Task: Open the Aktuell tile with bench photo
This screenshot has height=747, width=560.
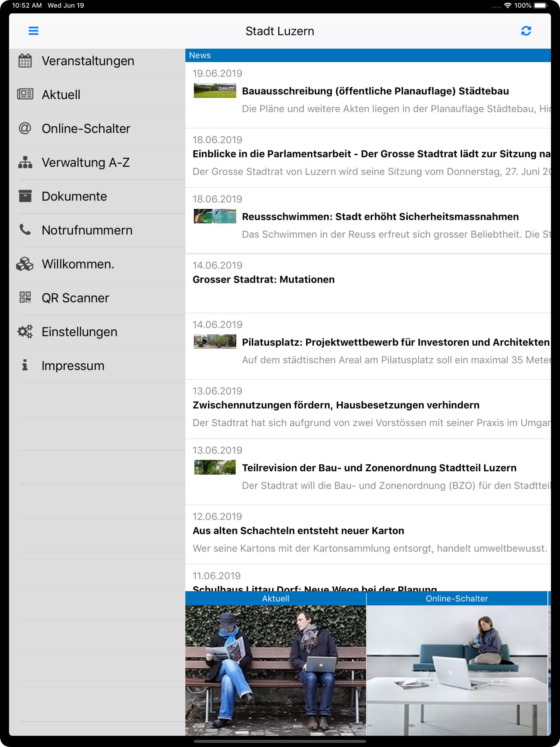Action: (276, 669)
